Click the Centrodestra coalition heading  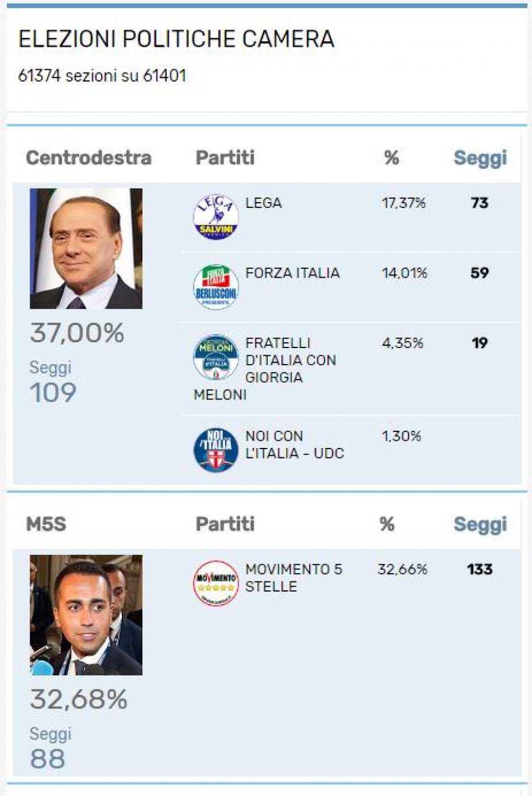89,158
